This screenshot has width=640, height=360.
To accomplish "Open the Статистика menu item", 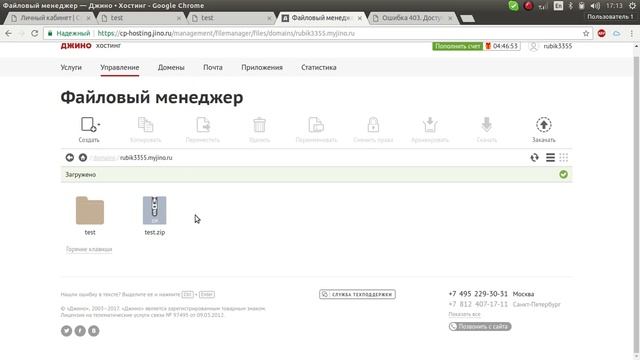I will tap(319, 67).
